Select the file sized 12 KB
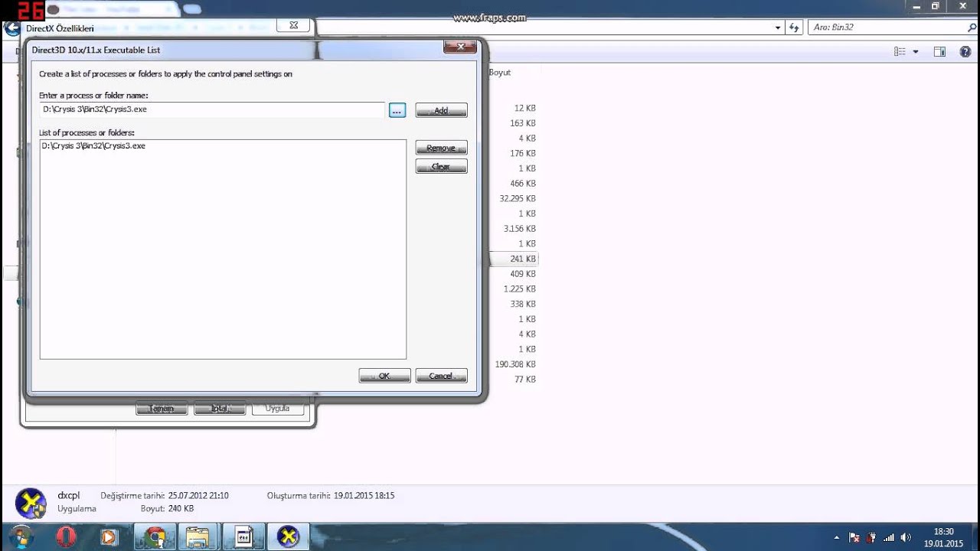The height and width of the screenshot is (551, 980). tap(525, 108)
